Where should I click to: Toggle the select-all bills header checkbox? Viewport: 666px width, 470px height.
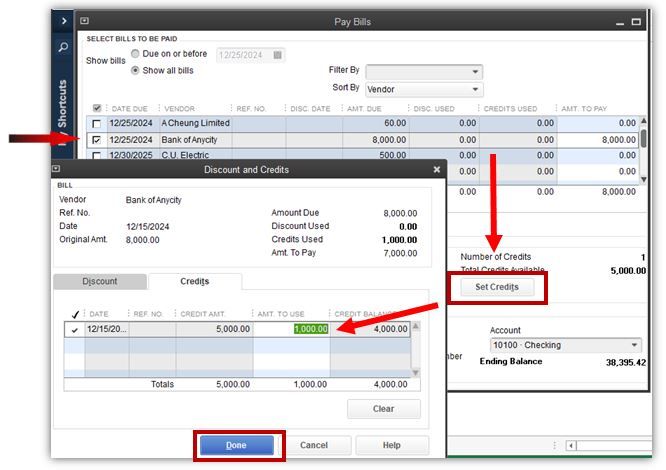point(97,108)
